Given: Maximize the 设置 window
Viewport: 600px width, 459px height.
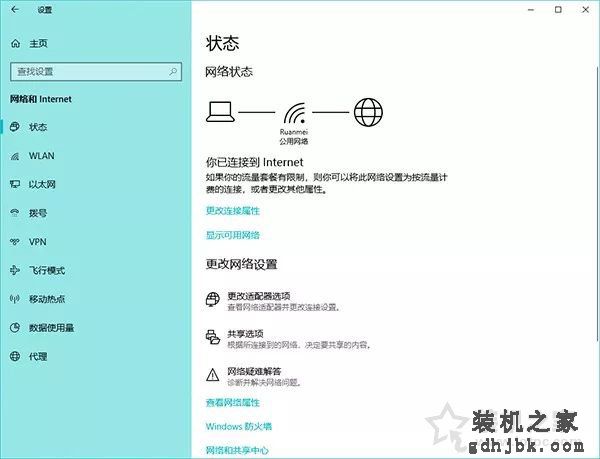Looking at the screenshot, I should 558,10.
